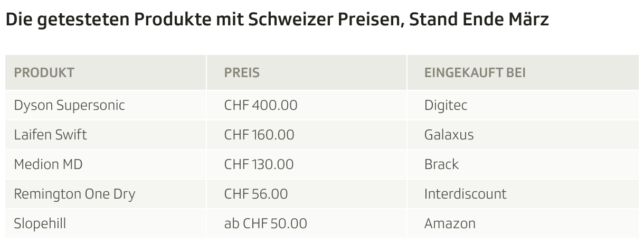Click the Galaxus retailer entry
Image resolution: width=644 pixels, height=243 pixels.
449,135
